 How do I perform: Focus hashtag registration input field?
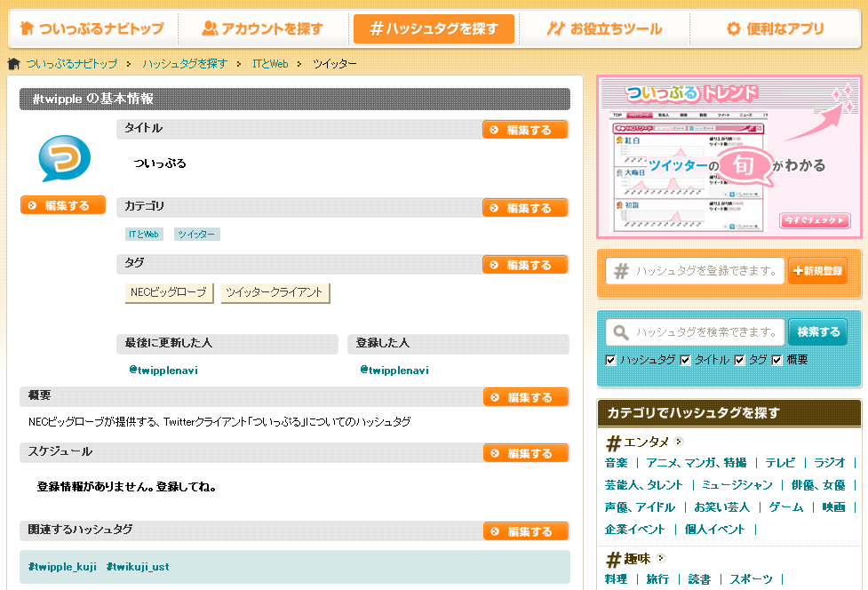coord(696,271)
